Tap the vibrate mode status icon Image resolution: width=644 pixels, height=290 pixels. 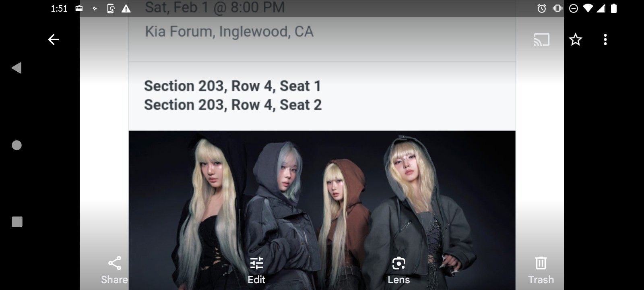pyautogui.click(x=557, y=8)
